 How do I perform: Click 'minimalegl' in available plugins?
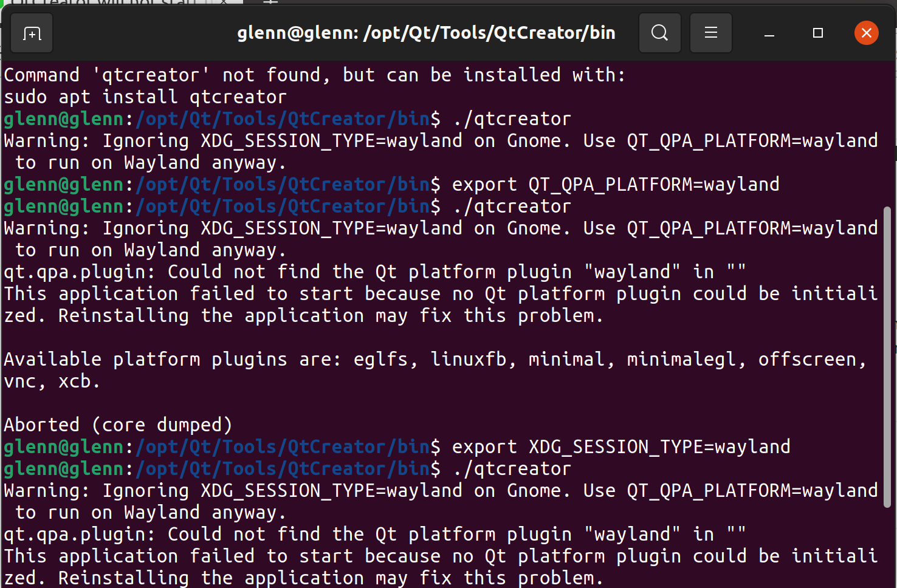click(x=681, y=360)
